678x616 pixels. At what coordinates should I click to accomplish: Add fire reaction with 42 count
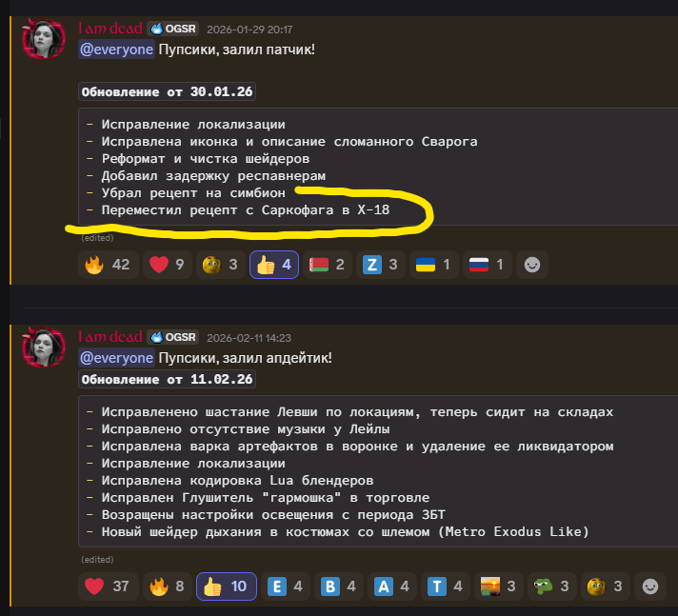(109, 265)
